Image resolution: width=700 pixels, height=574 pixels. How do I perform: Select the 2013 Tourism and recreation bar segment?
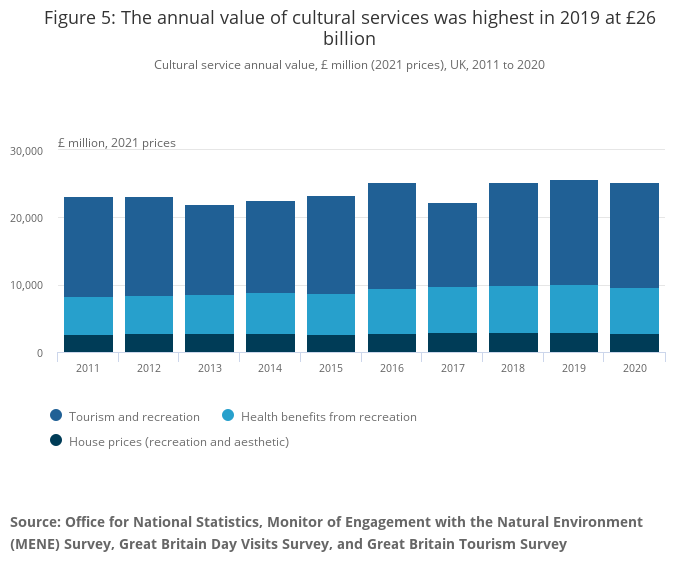[209, 250]
